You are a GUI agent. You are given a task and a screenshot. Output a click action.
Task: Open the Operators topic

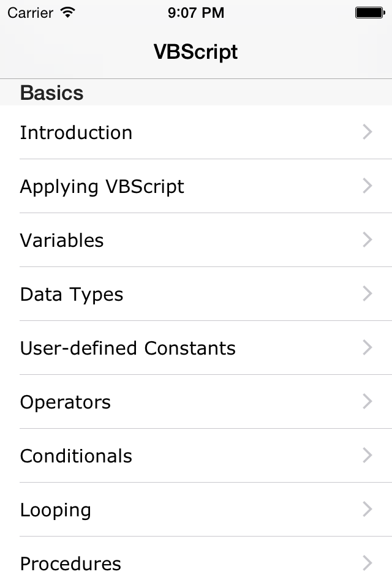(65, 402)
